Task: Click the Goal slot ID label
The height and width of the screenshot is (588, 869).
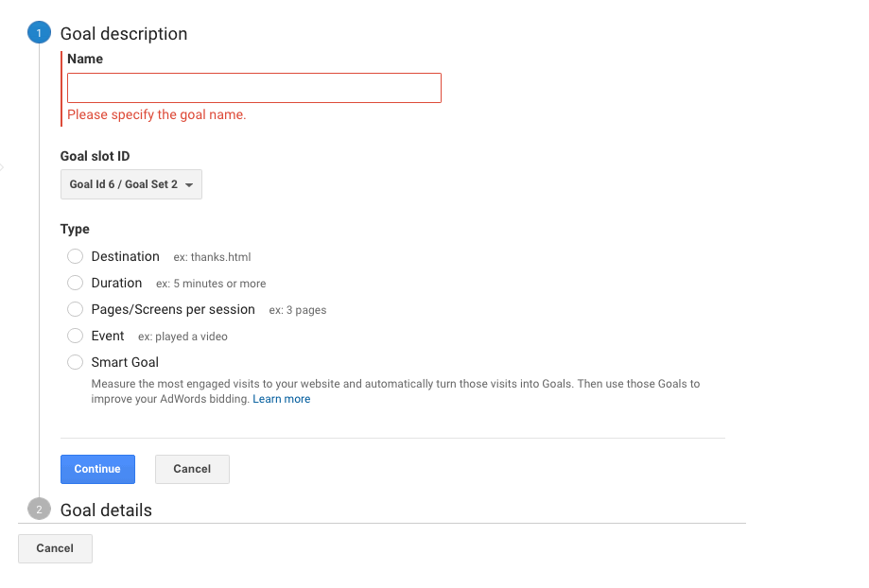Action: (x=97, y=156)
